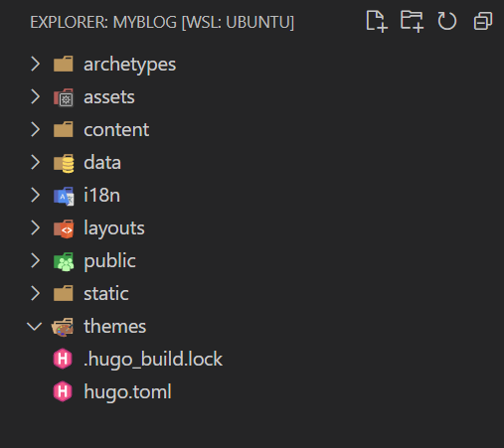The image size is (504, 448).
Task: Click the data folder database icon
Action: (64, 163)
